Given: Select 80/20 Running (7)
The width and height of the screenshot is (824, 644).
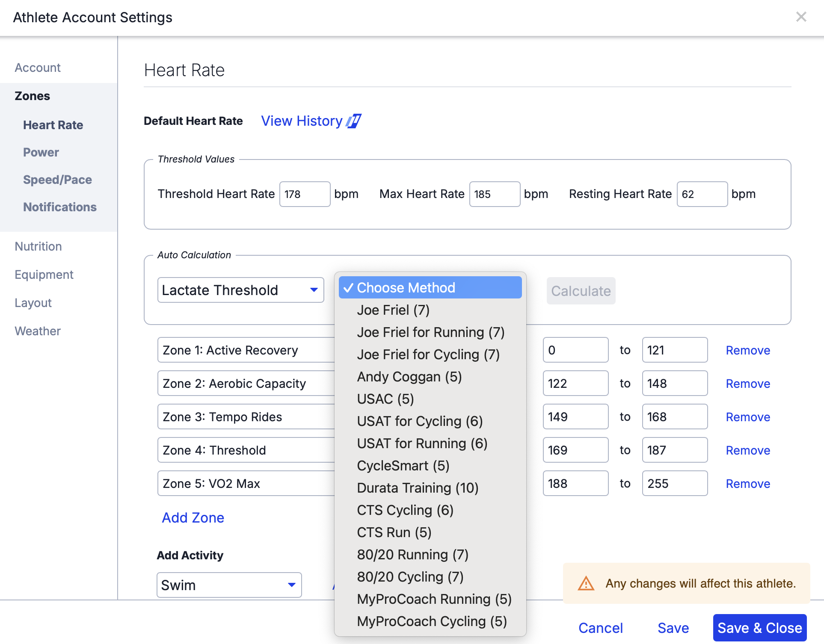Looking at the screenshot, I should pos(430,554).
